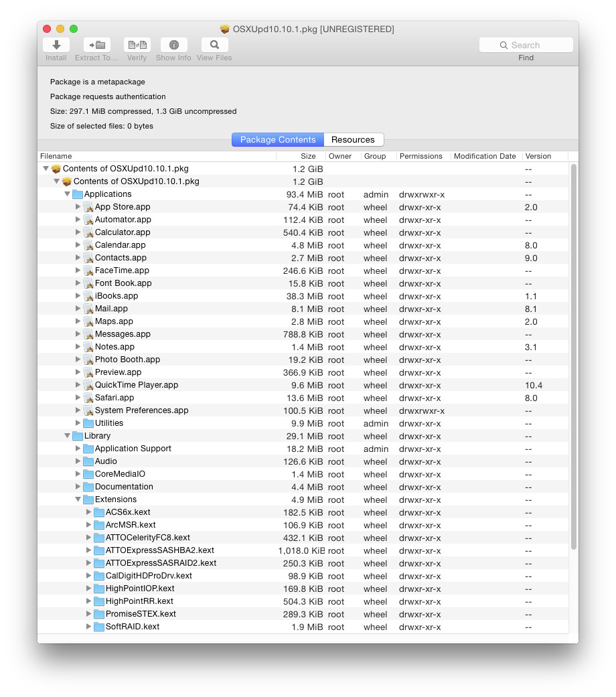Expand ACS6x.kext
The image size is (616, 697).
click(88, 512)
